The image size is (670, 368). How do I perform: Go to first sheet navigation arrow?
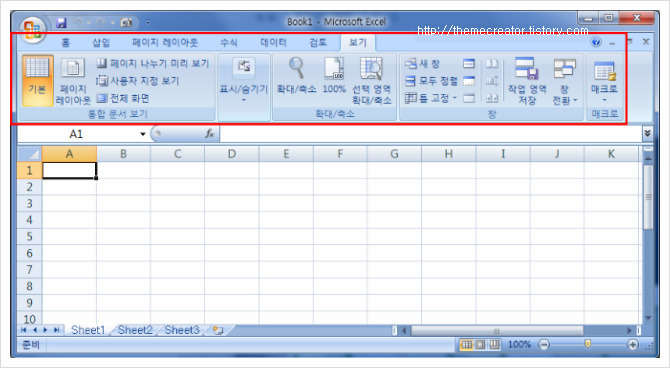[24, 330]
